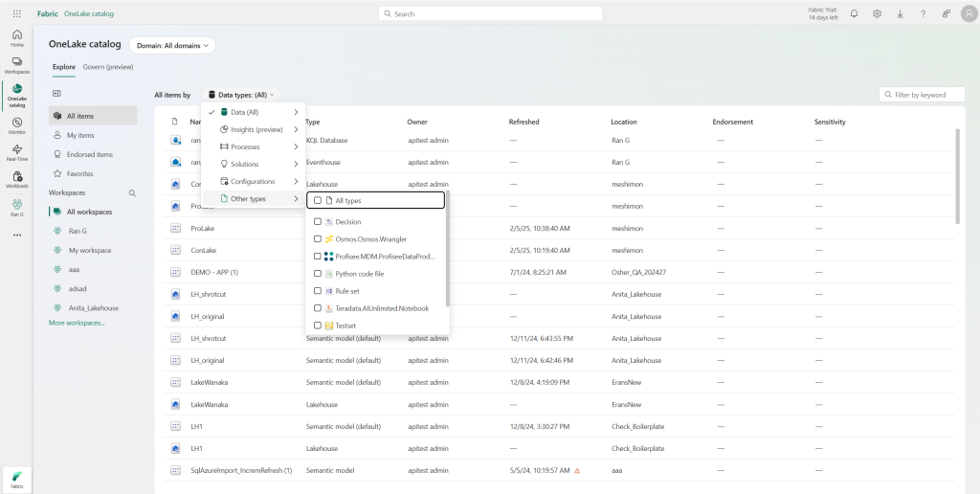Image resolution: width=980 pixels, height=494 pixels.
Task: Check the Testset checkbox
Action: coord(318,326)
